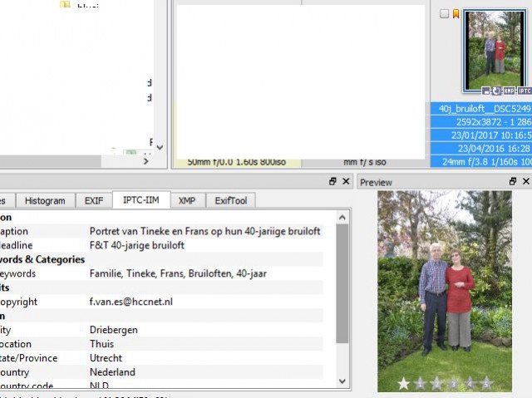This screenshot has height=398, width=532.
Task: Select filename 40j_bruiloft__DSC5249
Action: coord(484,109)
